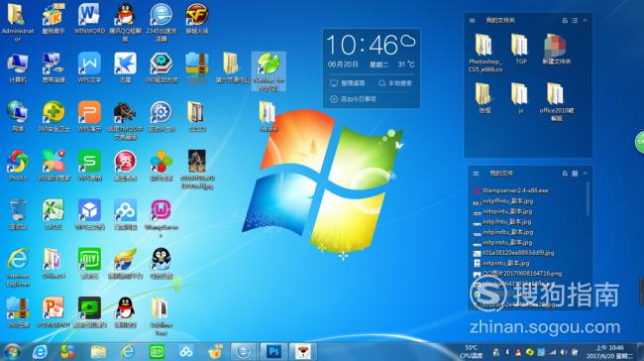Screen dimensions: 644x361
Task: Click the taskbar clock showing 10:46
Action: point(610,352)
